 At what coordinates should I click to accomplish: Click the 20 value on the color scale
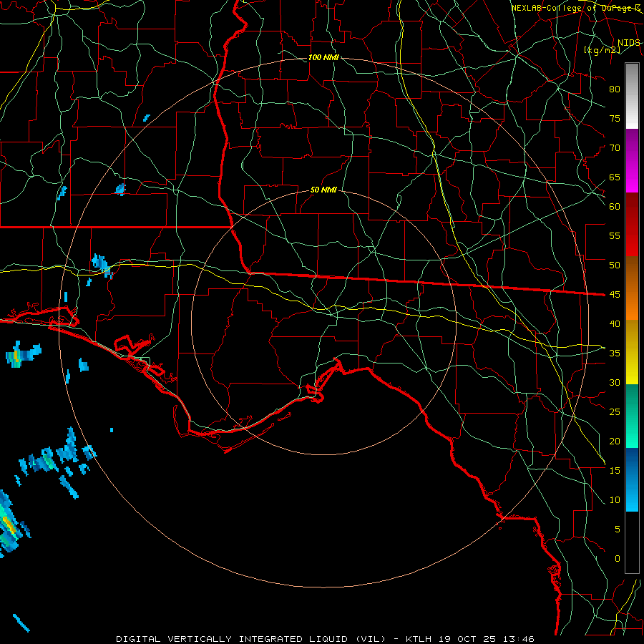tap(615, 441)
